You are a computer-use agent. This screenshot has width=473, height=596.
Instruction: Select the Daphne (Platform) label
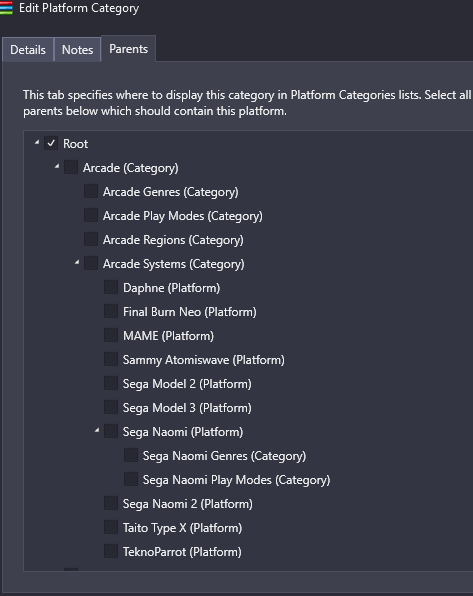(x=171, y=288)
